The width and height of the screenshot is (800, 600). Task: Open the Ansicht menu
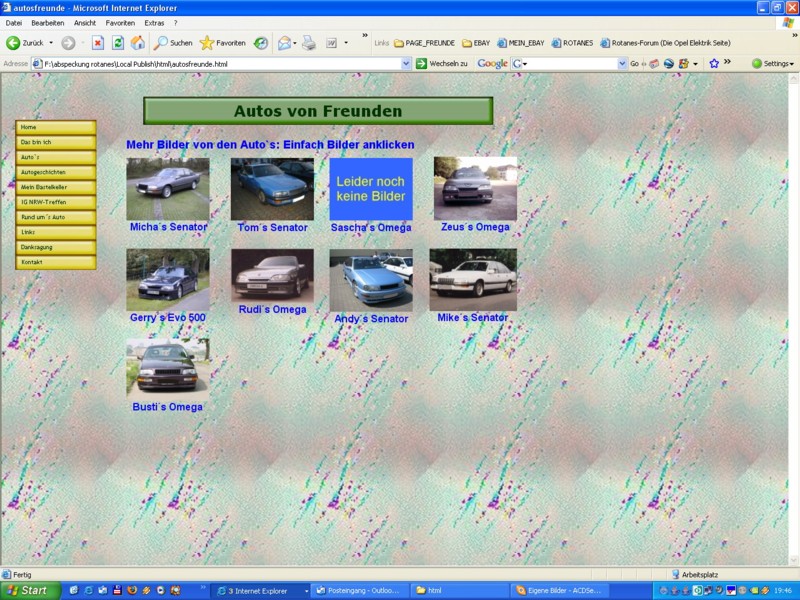tap(85, 22)
